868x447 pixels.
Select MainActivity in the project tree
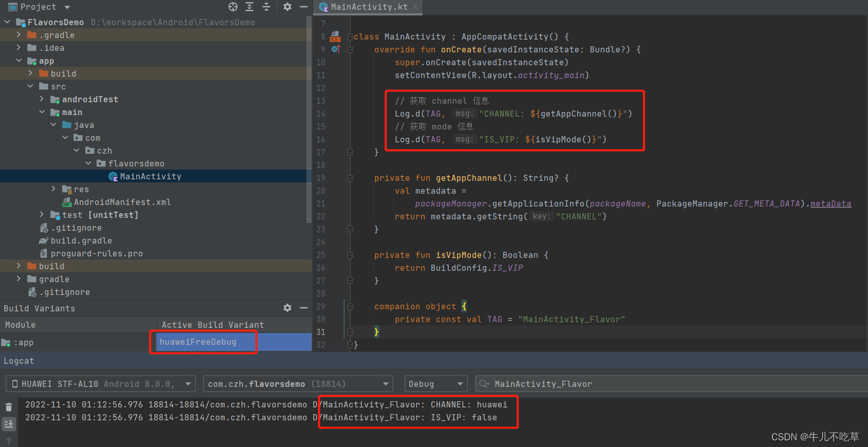150,176
